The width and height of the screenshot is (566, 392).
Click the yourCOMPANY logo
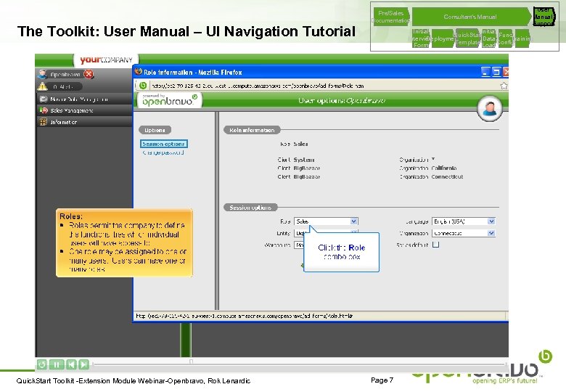pos(106,60)
